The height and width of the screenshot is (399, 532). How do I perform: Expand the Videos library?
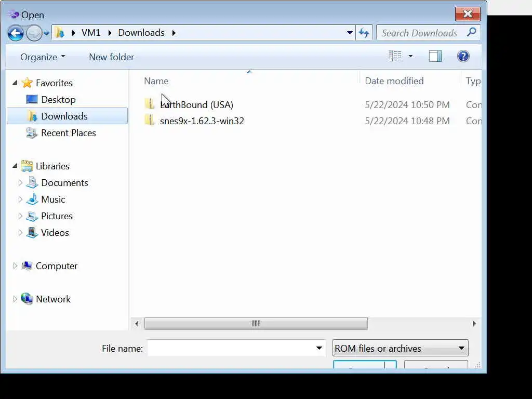20,232
